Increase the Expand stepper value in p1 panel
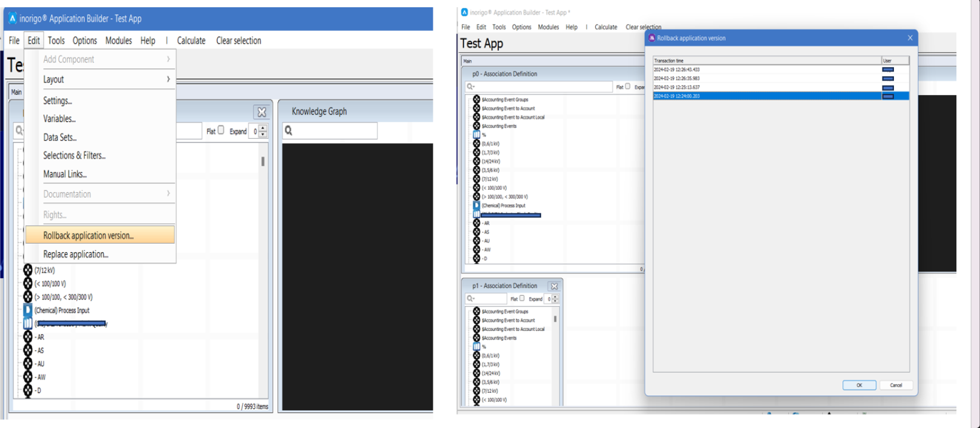 555,296
